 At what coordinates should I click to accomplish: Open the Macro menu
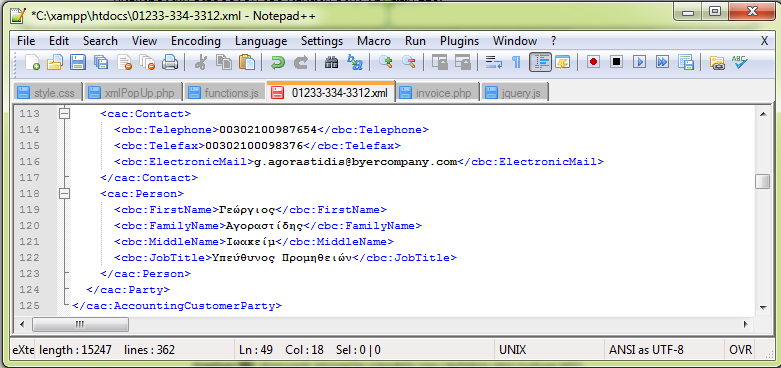click(x=374, y=41)
